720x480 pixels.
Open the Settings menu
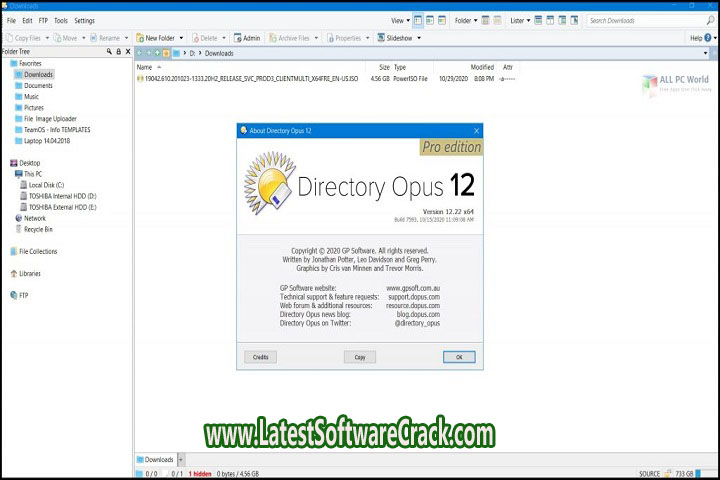[84, 20]
